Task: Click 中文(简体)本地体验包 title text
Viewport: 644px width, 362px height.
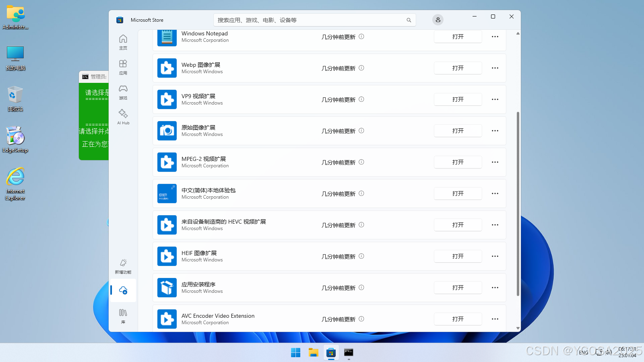Action: click(x=208, y=190)
